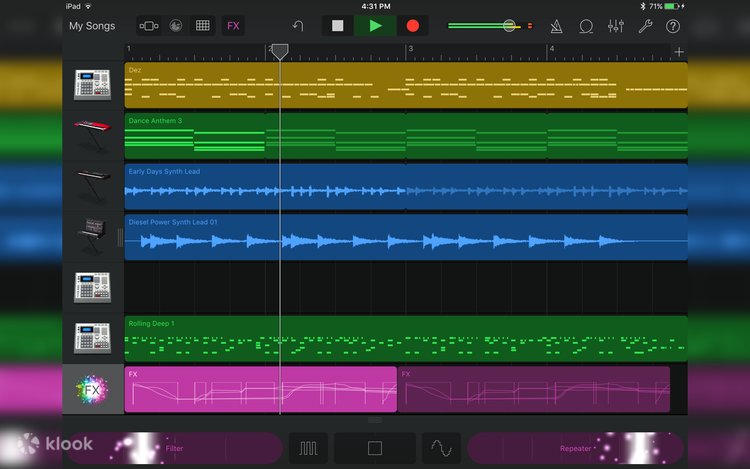750x469 pixels.
Task: Add song section with plus in ruler
Action: pyautogui.click(x=679, y=51)
